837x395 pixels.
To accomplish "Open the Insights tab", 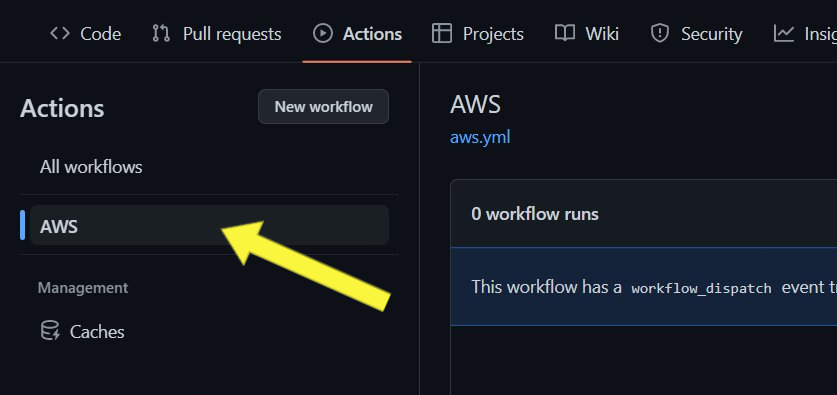I will [x=805, y=34].
